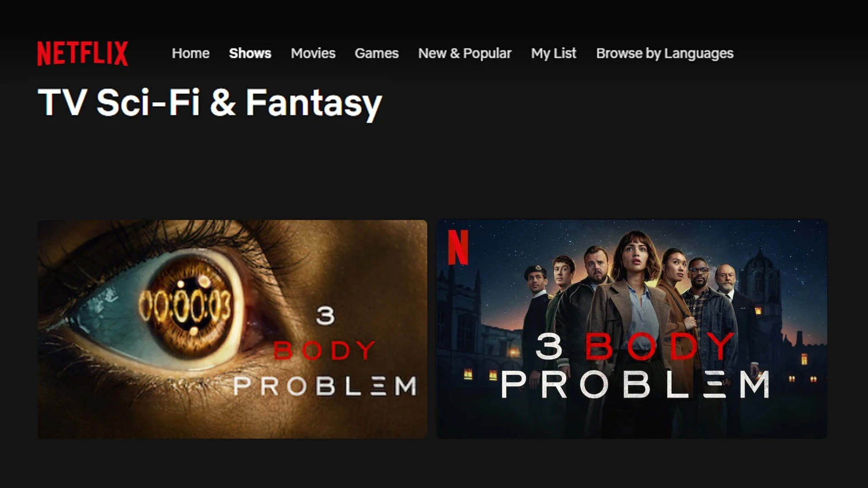Open New & Popular
The height and width of the screenshot is (488, 868).
pyautogui.click(x=465, y=53)
